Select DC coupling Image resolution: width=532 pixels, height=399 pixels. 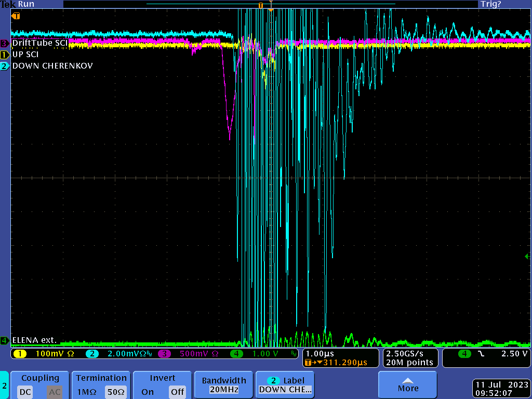(25, 392)
